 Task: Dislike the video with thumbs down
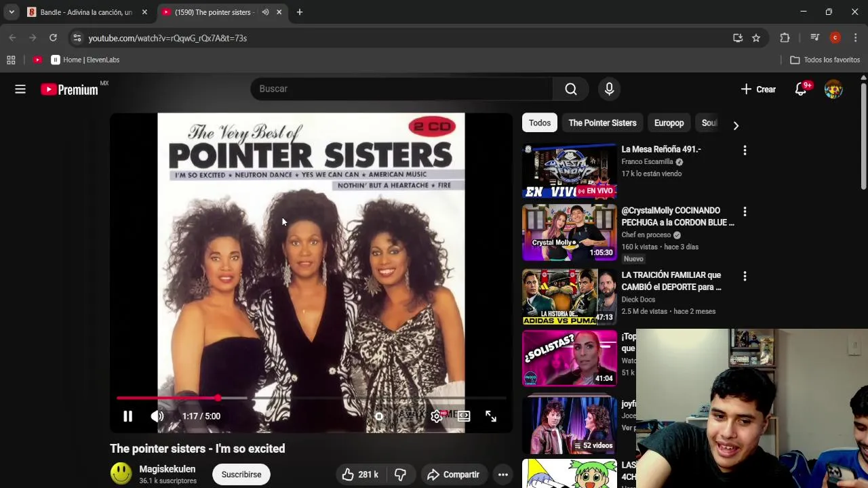[x=400, y=474]
